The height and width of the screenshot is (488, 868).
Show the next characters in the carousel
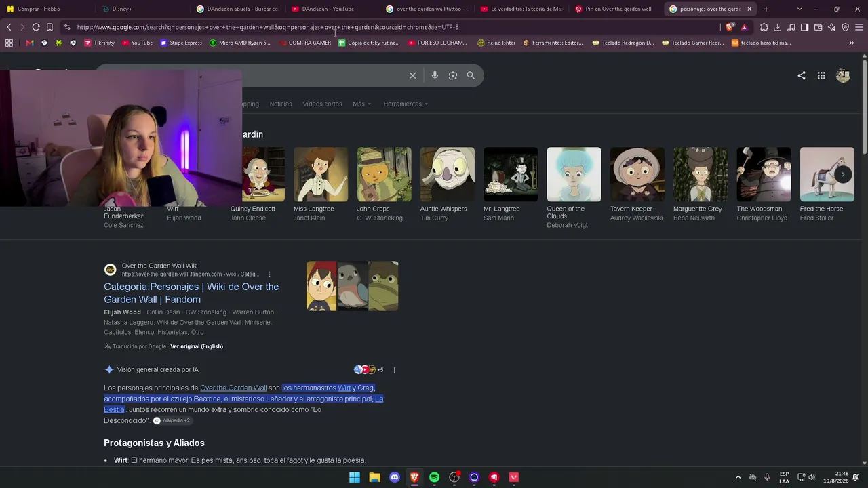843,174
